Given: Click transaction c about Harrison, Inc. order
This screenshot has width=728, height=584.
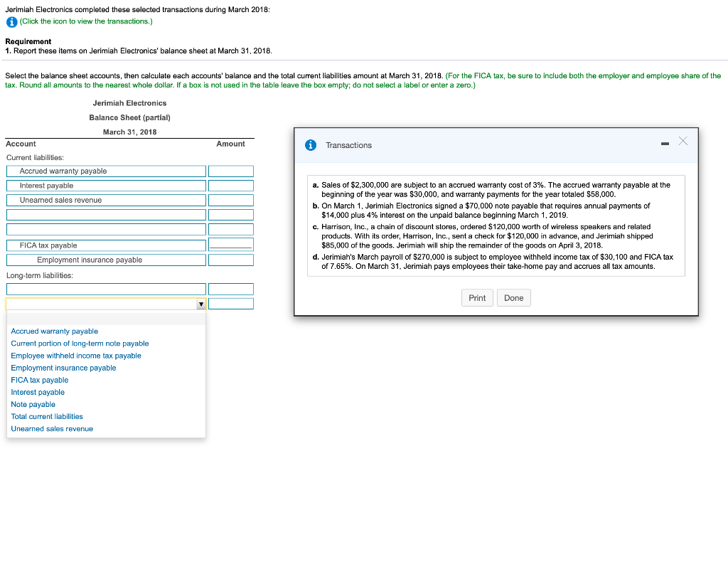Looking at the screenshot, I should (483, 236).
